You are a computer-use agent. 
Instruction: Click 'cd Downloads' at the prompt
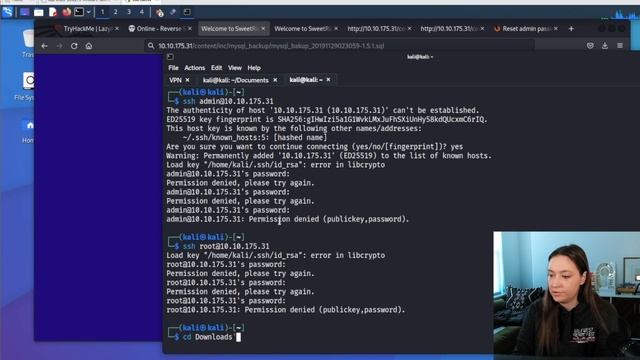(x=207, y=337)
